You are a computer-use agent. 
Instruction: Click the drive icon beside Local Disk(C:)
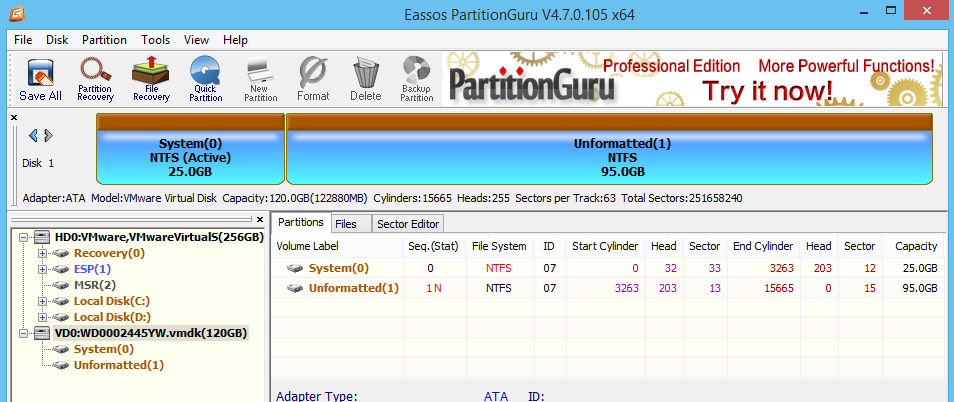(61, 301)
